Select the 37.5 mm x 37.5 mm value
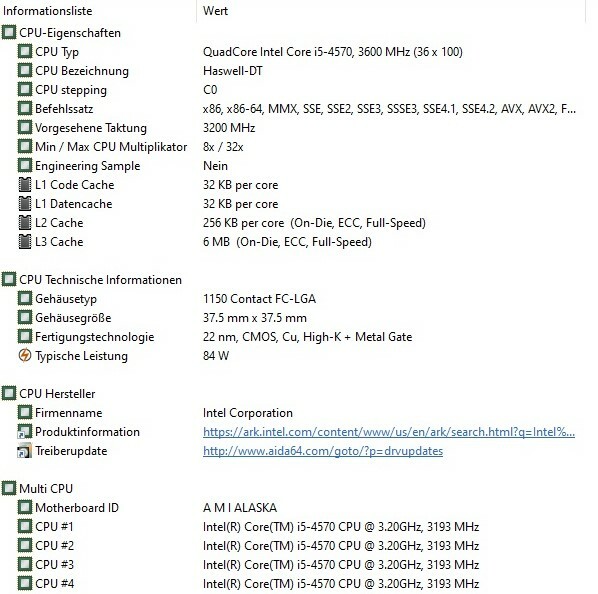This screenshot has height=594, width=598. 255,318
